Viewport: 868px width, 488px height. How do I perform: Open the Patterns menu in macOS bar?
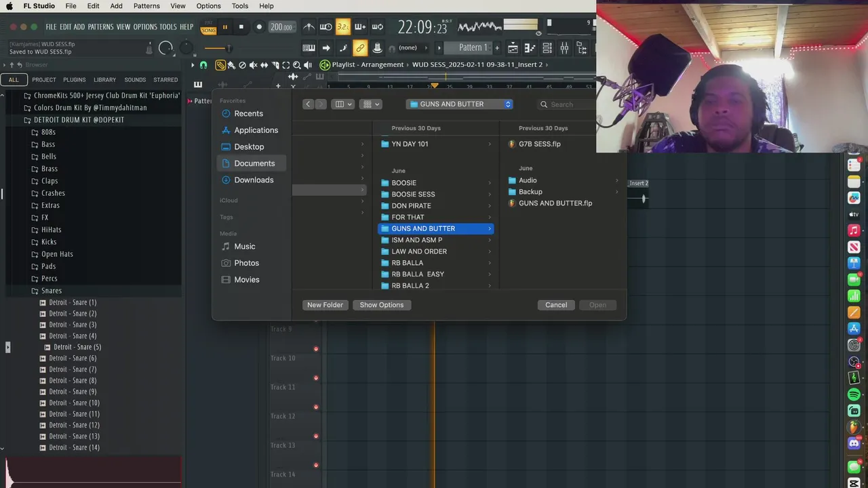coord(146,6)
